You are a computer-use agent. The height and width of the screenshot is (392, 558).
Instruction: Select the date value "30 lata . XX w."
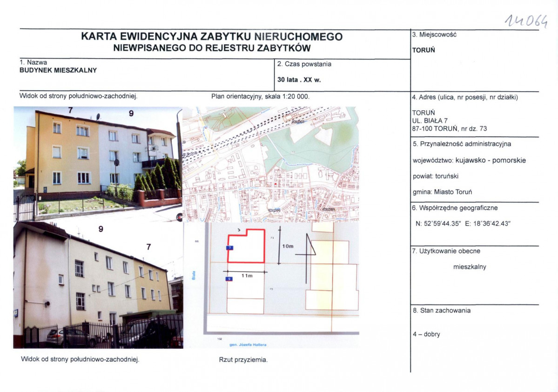tap(299, 80)
